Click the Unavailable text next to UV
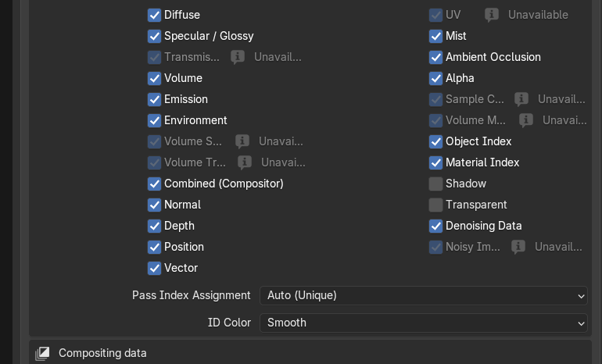602x364 pixels. point(538,15)
